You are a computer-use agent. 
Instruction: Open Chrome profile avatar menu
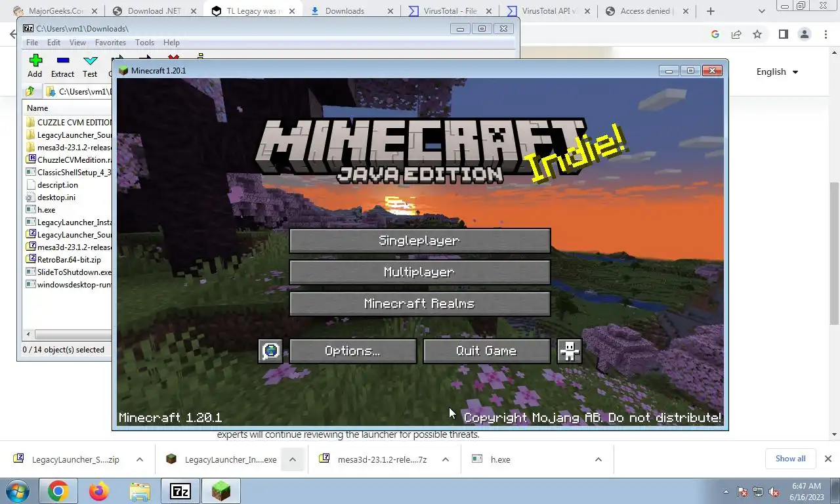click(x=804, y=34)
